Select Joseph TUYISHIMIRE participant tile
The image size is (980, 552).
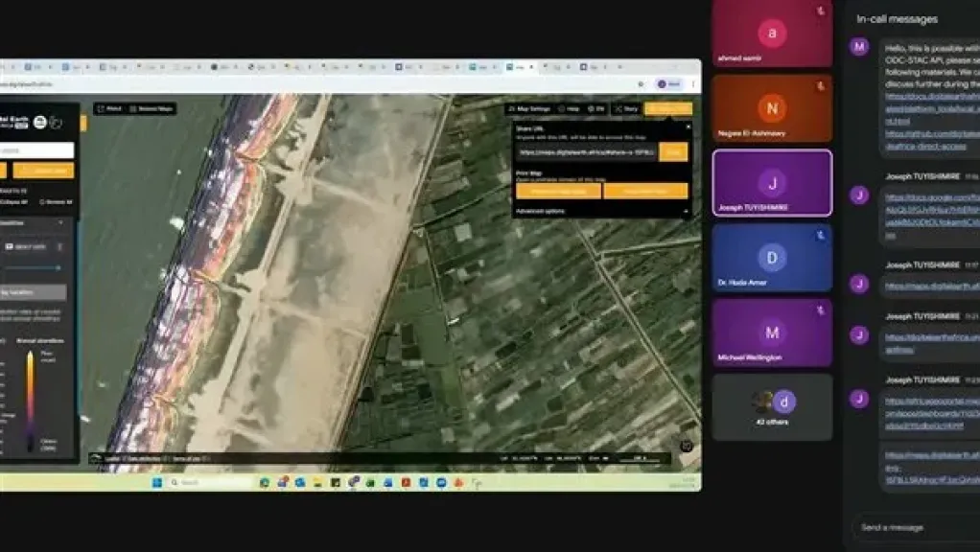pyautogui.click(x=772, y=183)
